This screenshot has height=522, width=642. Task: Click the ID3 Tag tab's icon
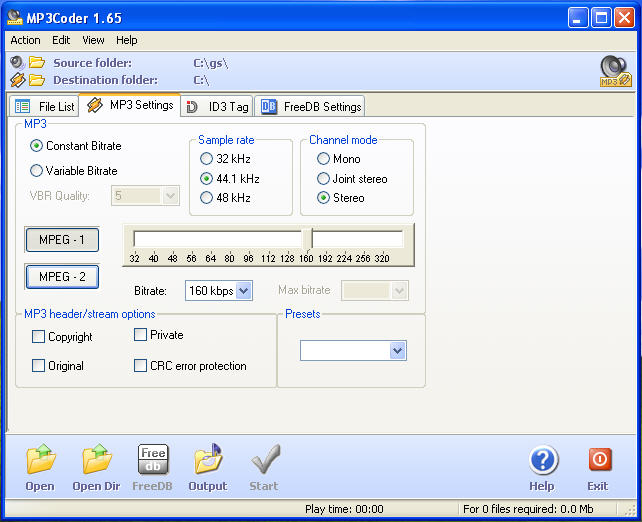[x=192, y=107]
